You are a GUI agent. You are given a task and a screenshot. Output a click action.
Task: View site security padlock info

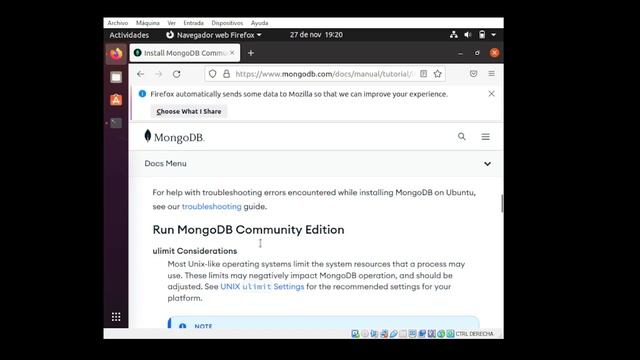(226, 74)
